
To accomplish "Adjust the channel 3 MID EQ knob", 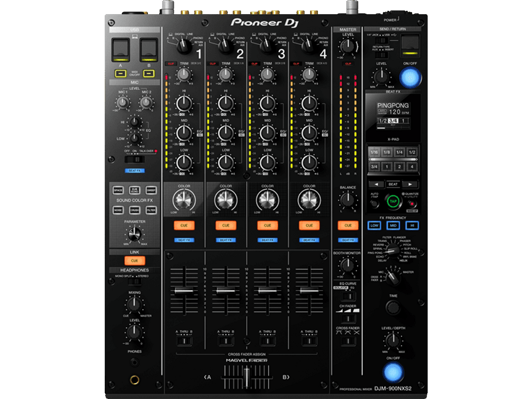I will click(x=267, y=133).
